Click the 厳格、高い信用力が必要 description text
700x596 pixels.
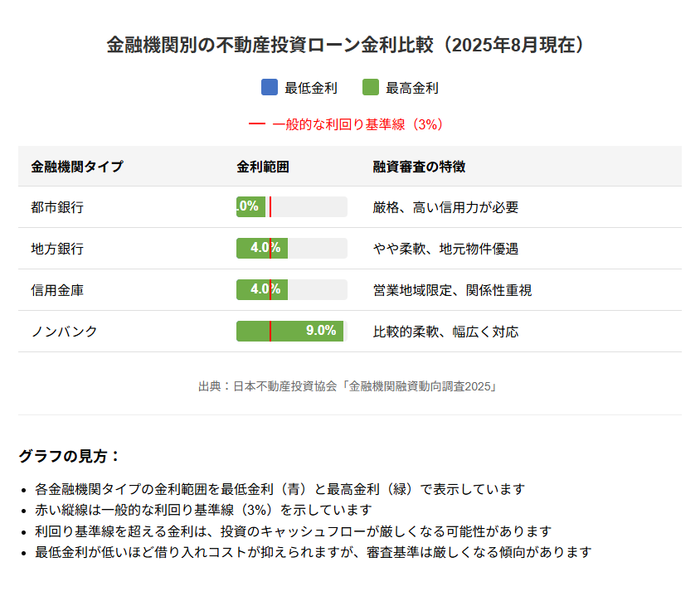445,207
